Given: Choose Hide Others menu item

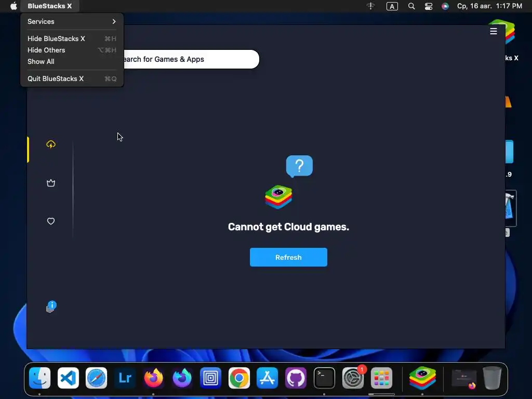Looking at the screenshot, I should point(72,50).
